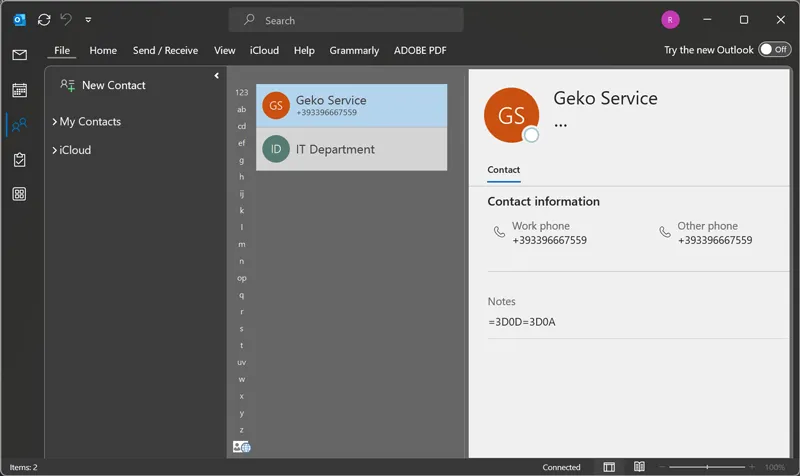Open the Tasks view in sidebar
800x476 pixels.
(x=19, y=160)
